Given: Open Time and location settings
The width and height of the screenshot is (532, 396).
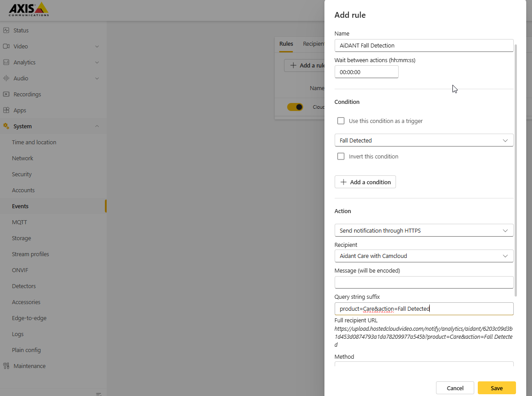Looking at the screenshot, I should click(34, 143).
